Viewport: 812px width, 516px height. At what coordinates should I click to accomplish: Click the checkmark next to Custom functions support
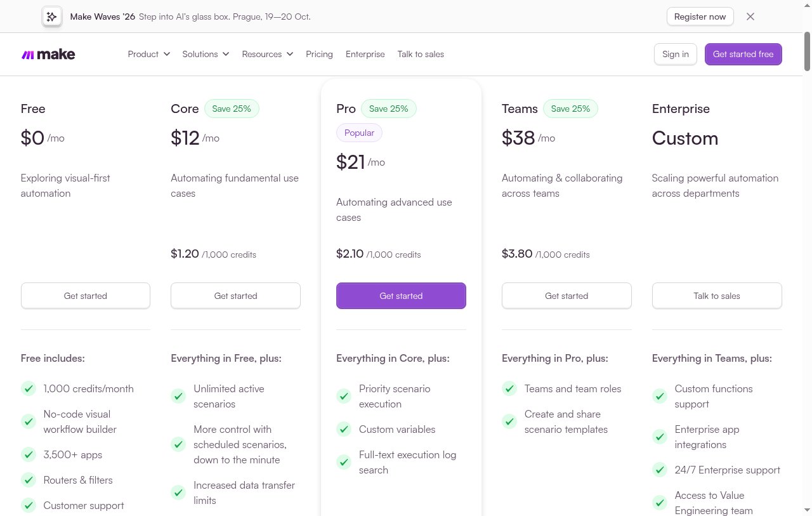660,396
